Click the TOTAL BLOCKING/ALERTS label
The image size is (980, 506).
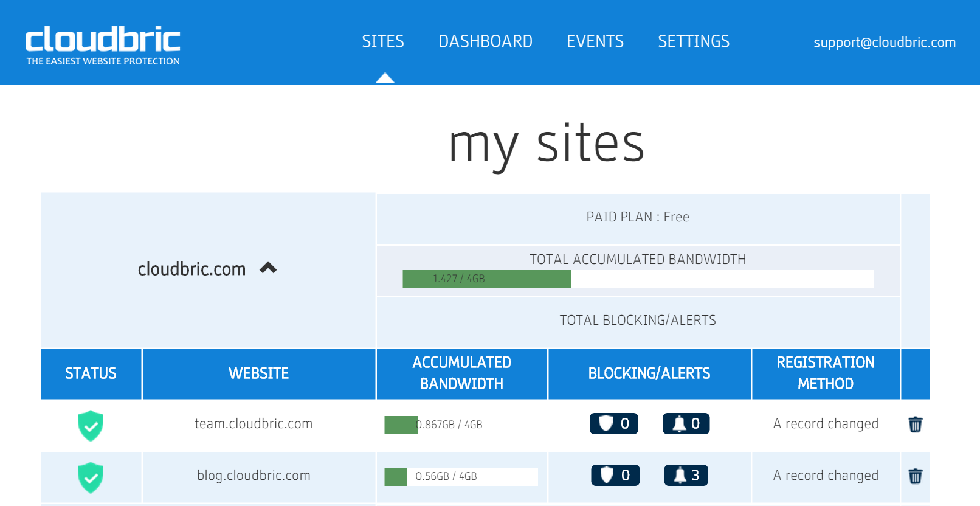pyautogui.click(x=638, y=321)
